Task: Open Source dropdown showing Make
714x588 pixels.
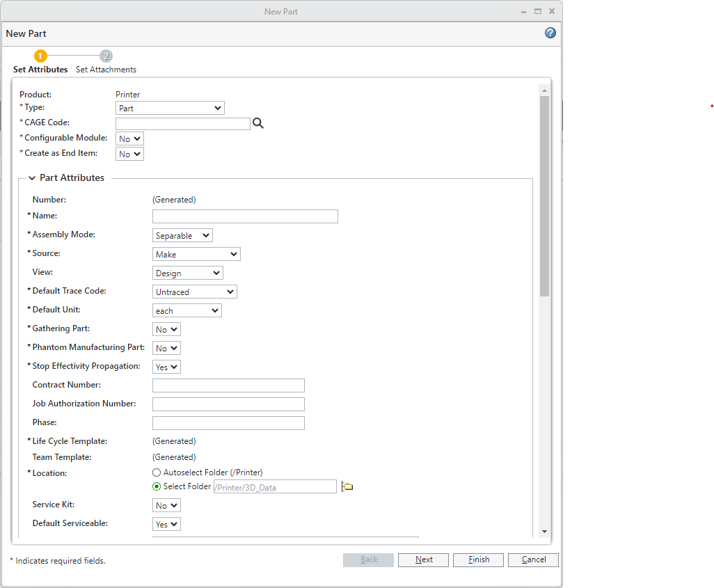Action: pos(196,254)
